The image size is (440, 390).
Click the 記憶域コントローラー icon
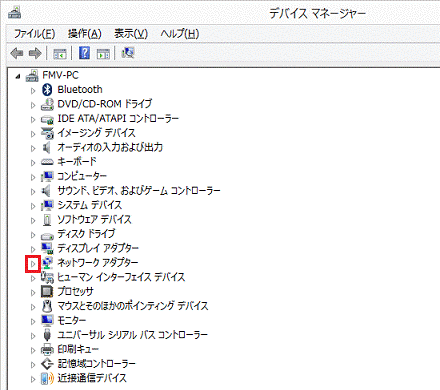pos(47,364)
